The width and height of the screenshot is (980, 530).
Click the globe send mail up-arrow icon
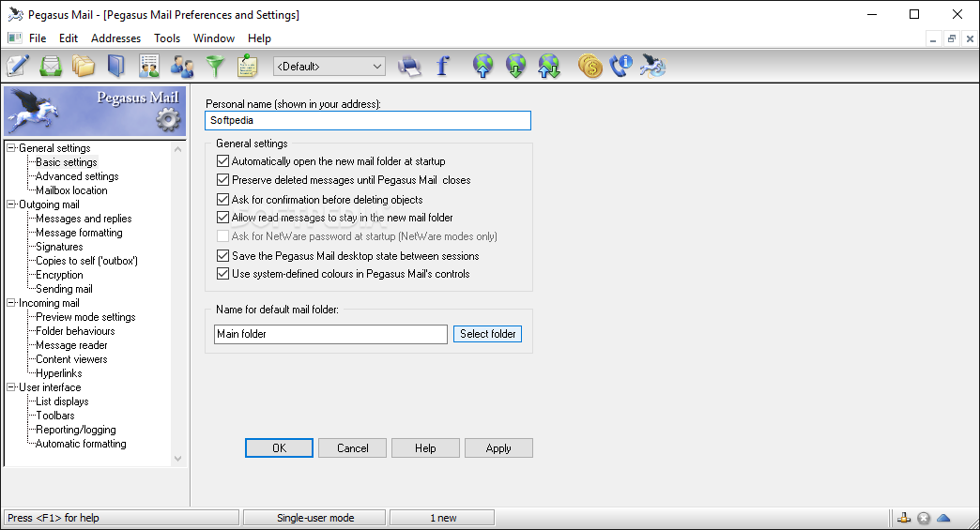483,66
